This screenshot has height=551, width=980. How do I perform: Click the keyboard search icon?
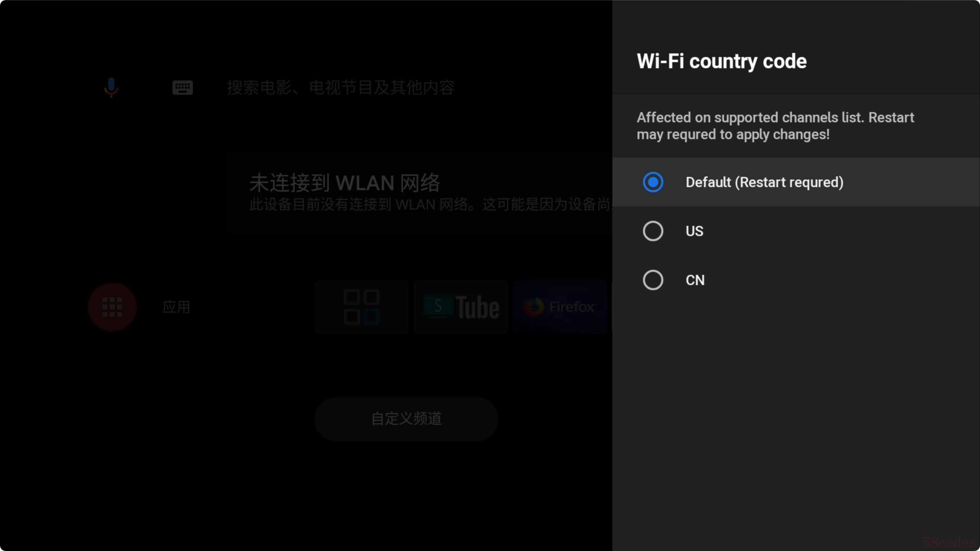pyautogui.click(x=183, y=88)
